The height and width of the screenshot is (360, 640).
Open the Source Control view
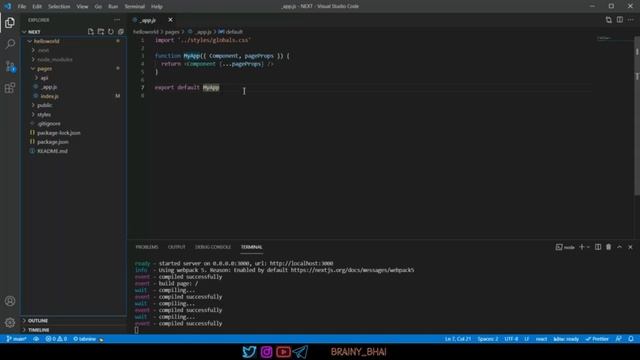(10, 66)
